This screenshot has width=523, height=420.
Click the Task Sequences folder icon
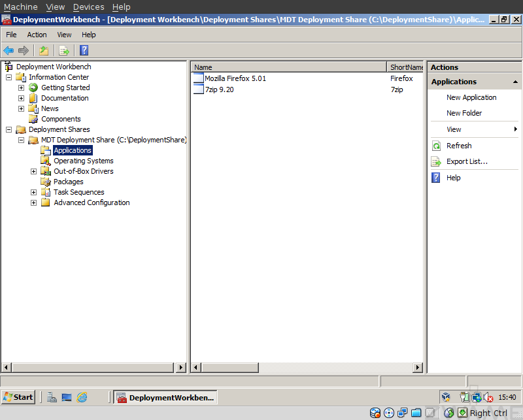(x=46, y=192)
